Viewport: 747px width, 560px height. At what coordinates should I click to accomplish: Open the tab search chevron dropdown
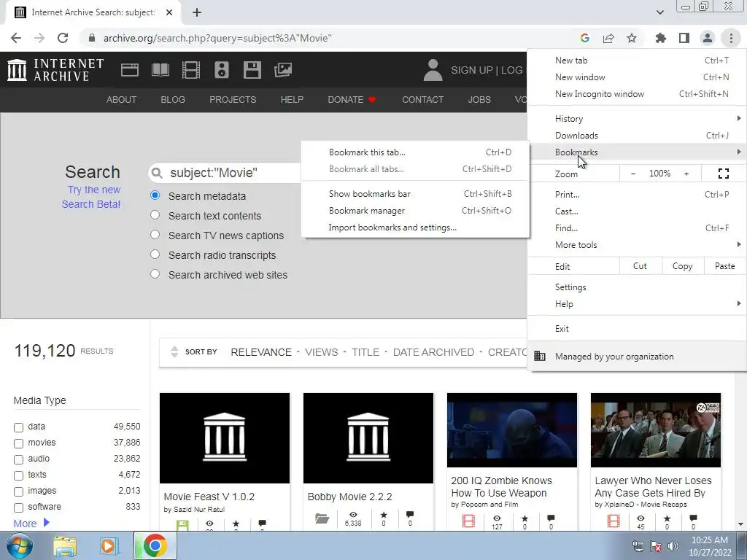[659, 12]
